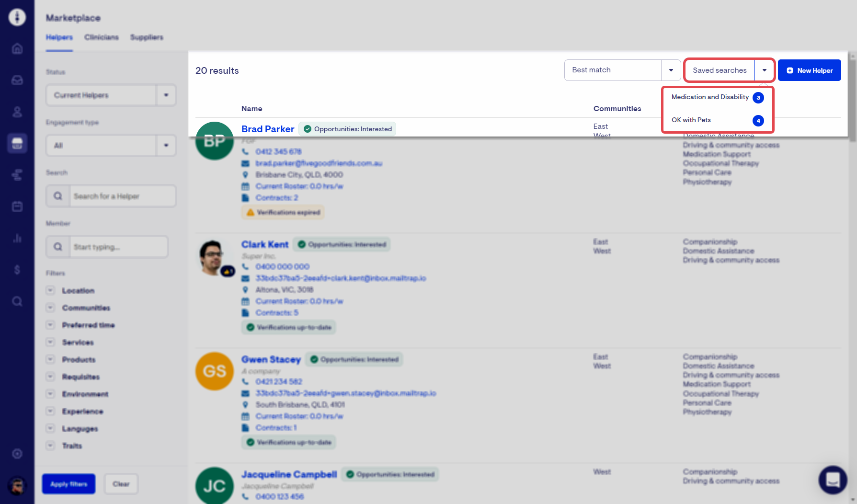
Task: Click the magnifier Search icon in sidebar
Action: (17, 301)
